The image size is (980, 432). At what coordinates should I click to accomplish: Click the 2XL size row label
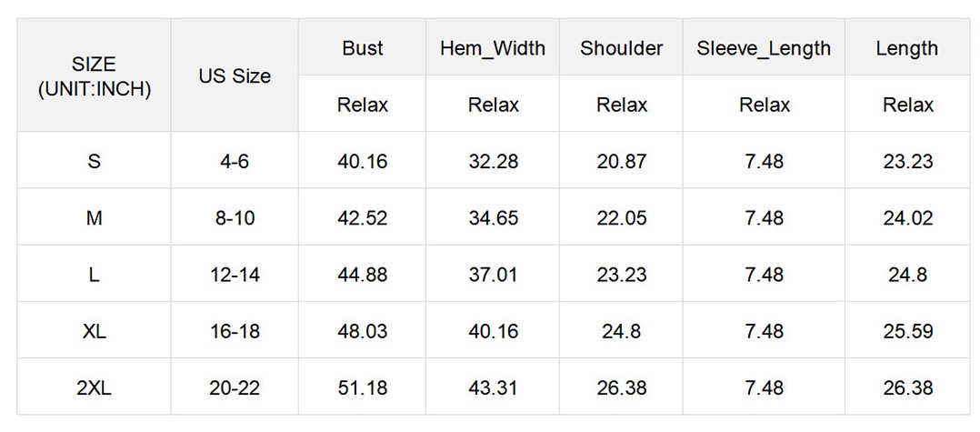pos(95,388)
